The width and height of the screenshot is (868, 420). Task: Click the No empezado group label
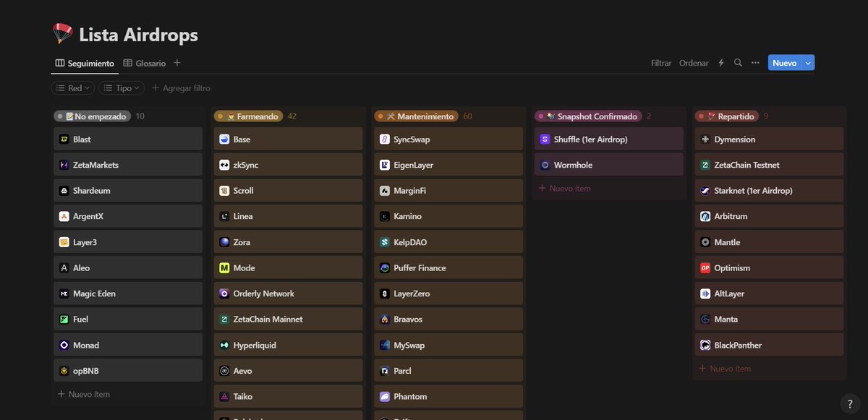93,116
